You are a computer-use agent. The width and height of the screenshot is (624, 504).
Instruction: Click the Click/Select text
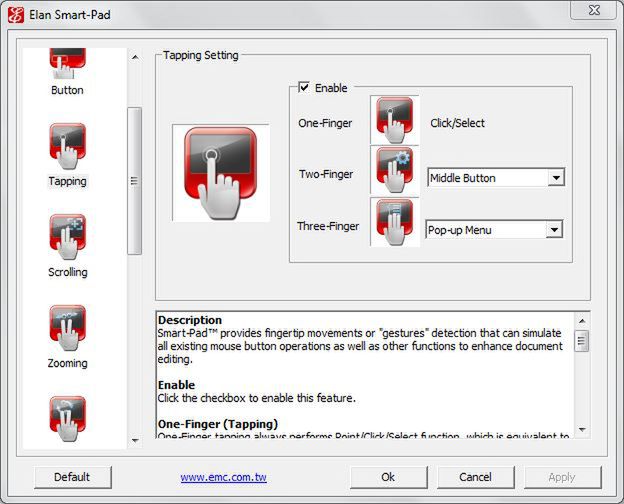pyautogui.click(x=457, y=123)
